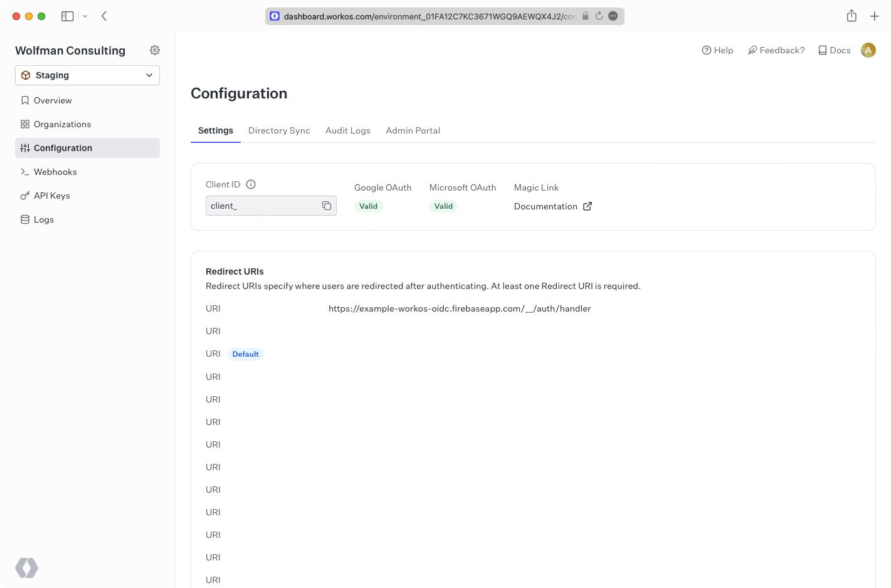Click the Client ID info icon
891x588 pixels.
(251, 184)
